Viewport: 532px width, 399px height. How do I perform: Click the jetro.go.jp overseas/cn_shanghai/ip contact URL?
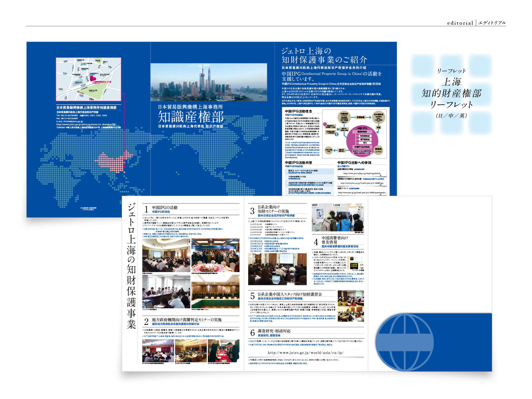click(86, 125)
